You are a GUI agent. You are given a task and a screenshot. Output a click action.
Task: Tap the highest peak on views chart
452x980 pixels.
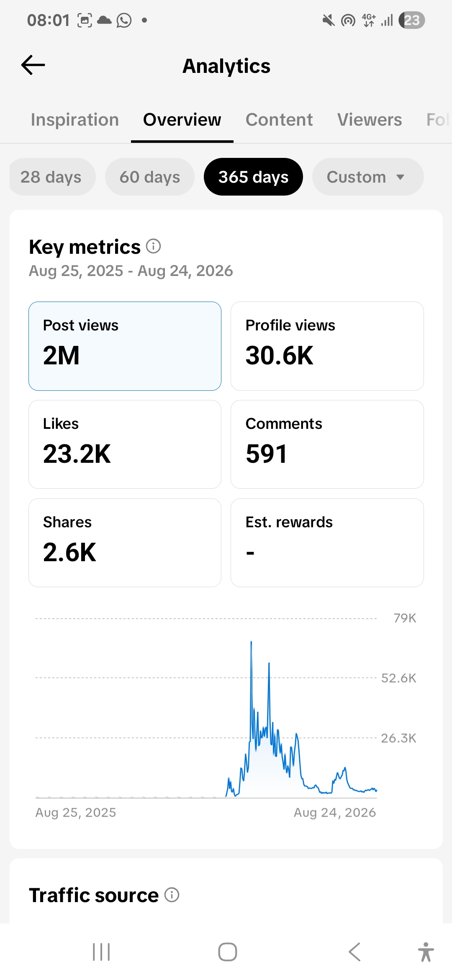251,642
